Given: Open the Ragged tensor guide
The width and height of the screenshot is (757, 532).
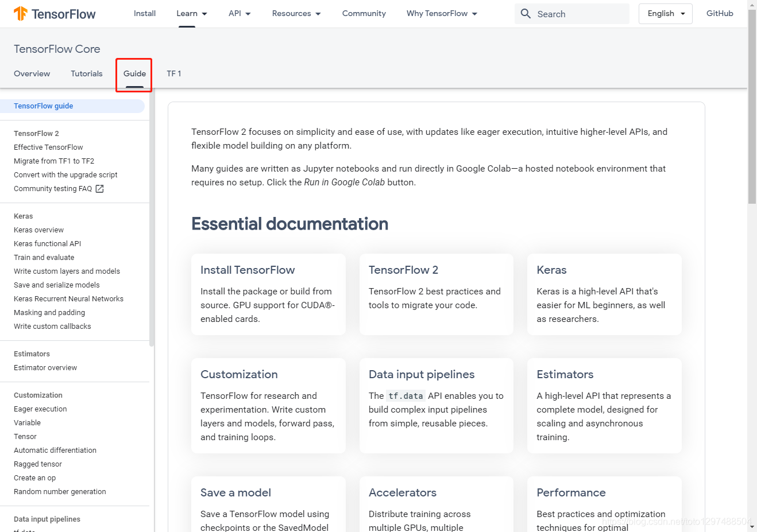Looking at the screenshot, I should (x=38, y=464).
